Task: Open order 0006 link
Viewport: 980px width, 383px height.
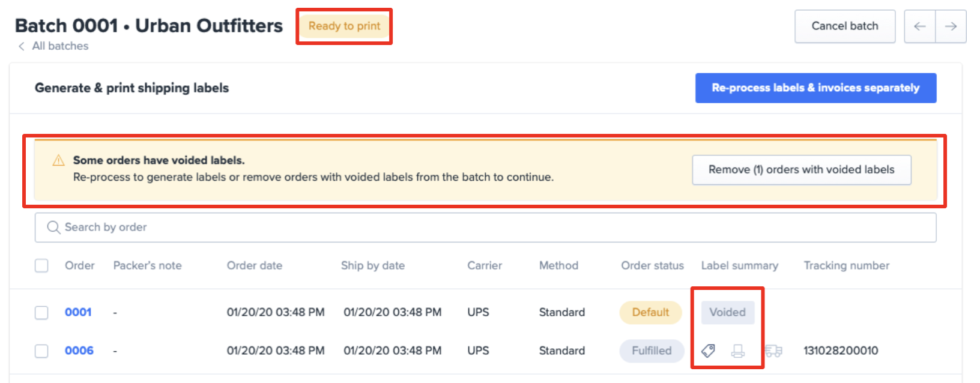Action: (x=79, y=351)
